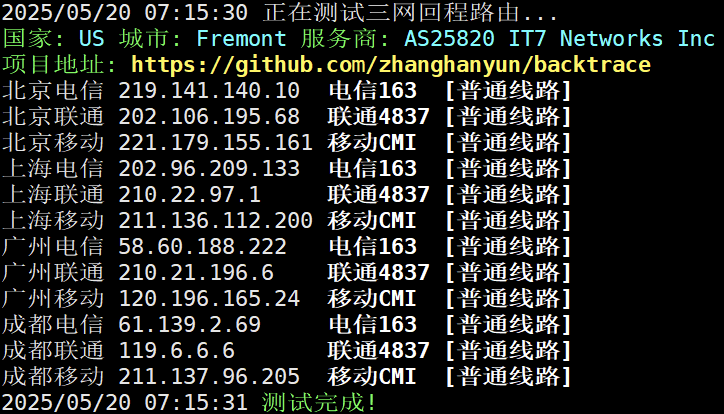Viewport: 724px width, 414px height.
Task: Click [普通线路] in the 广州移动 row
Action: [x=508, y=299]
